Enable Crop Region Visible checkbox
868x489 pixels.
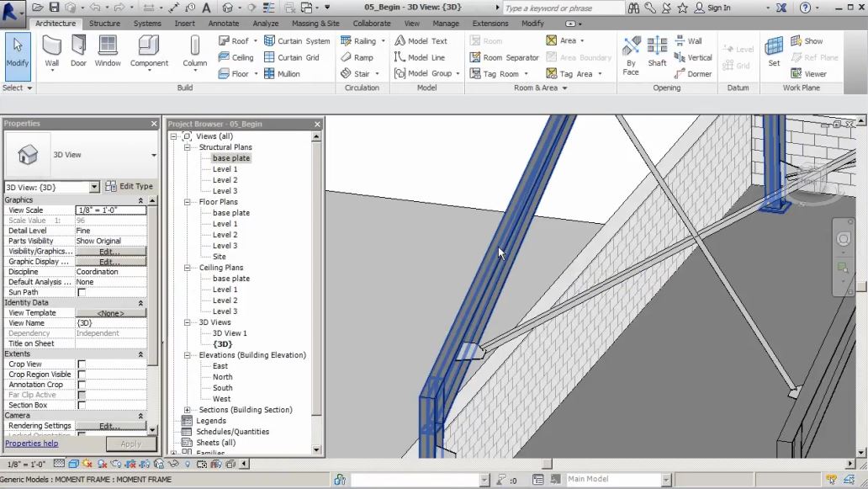(x=82, y=375)
